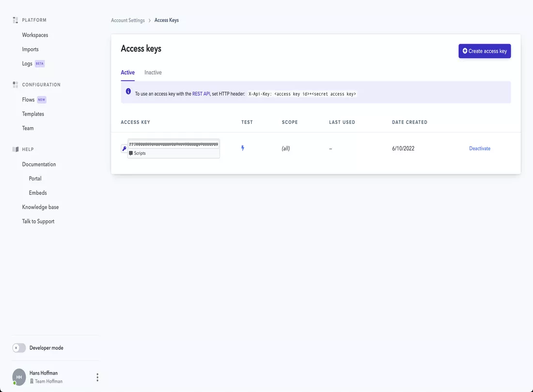Create a new access key
The width and height of the screenshot is (533, 392).
[485, 51]
